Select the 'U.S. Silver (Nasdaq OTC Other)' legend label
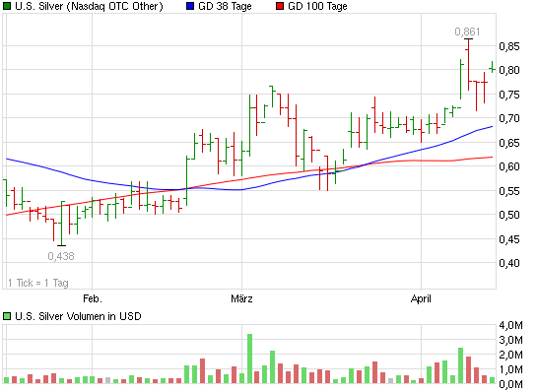The height and width of the screenshot is (392, 537). click(89, 6)
